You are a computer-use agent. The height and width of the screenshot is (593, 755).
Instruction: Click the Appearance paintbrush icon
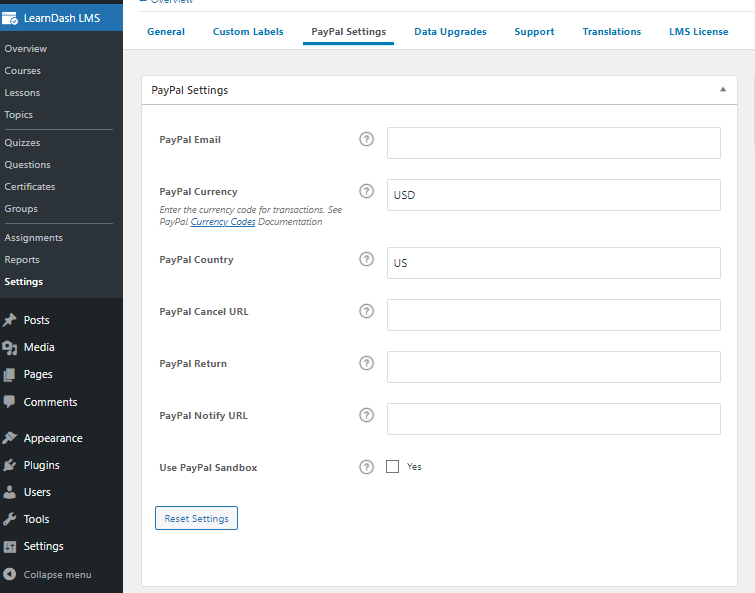10,438
